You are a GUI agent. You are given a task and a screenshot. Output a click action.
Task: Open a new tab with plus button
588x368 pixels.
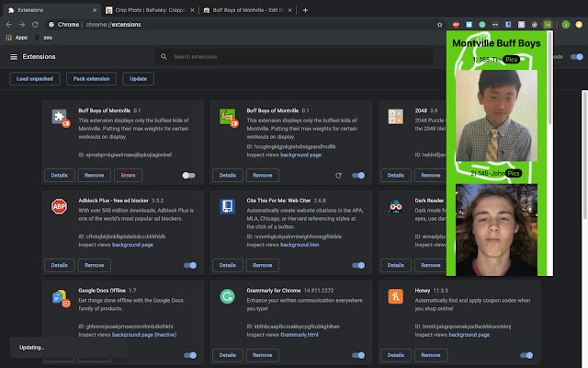point(305,10)
